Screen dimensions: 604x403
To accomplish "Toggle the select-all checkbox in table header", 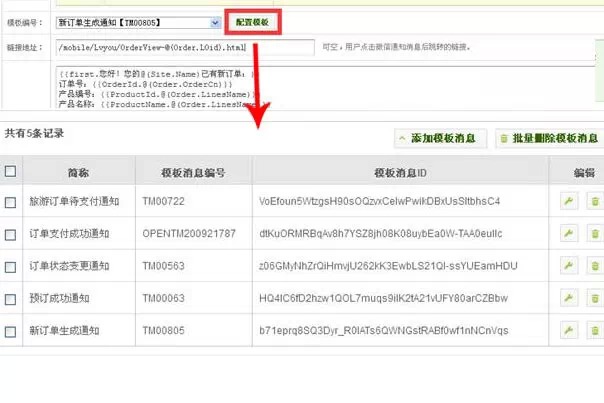I will [10, 171].
